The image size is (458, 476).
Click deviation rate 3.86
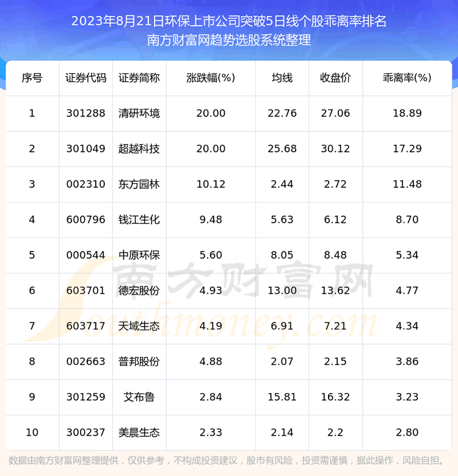(407, 361)
